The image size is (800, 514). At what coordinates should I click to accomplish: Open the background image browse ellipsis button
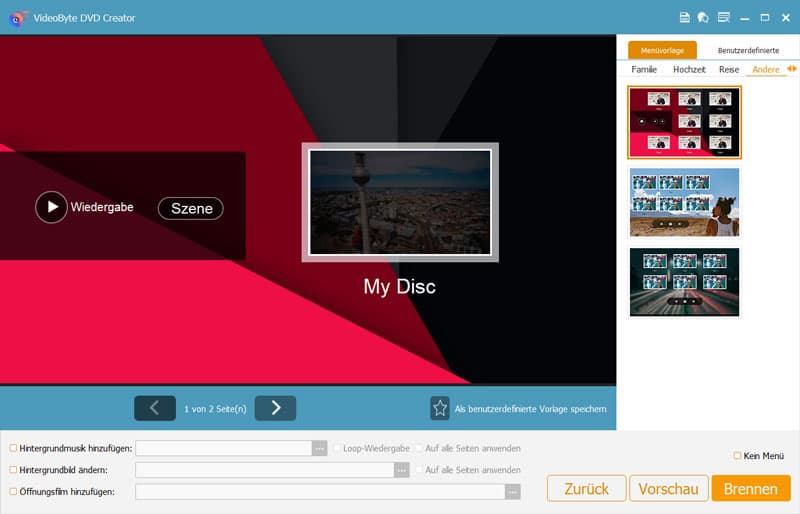pos(402,470)
